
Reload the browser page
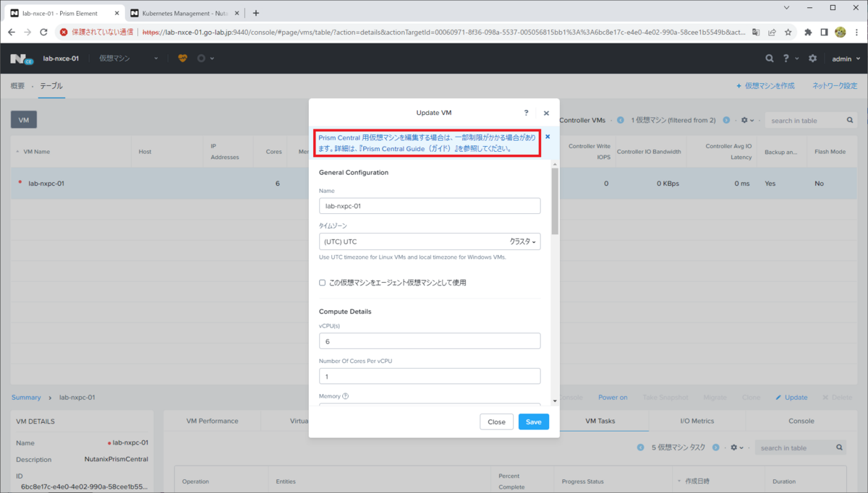[x=43, y=32]
